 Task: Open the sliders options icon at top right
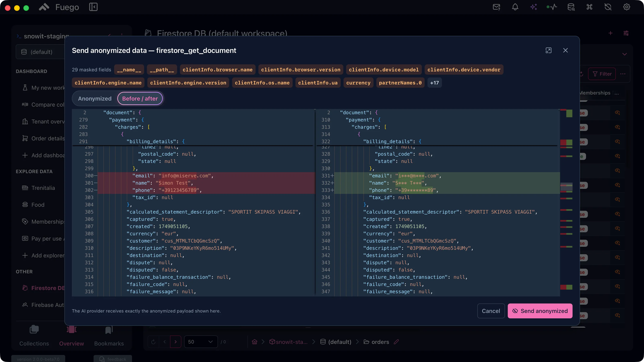626,33
